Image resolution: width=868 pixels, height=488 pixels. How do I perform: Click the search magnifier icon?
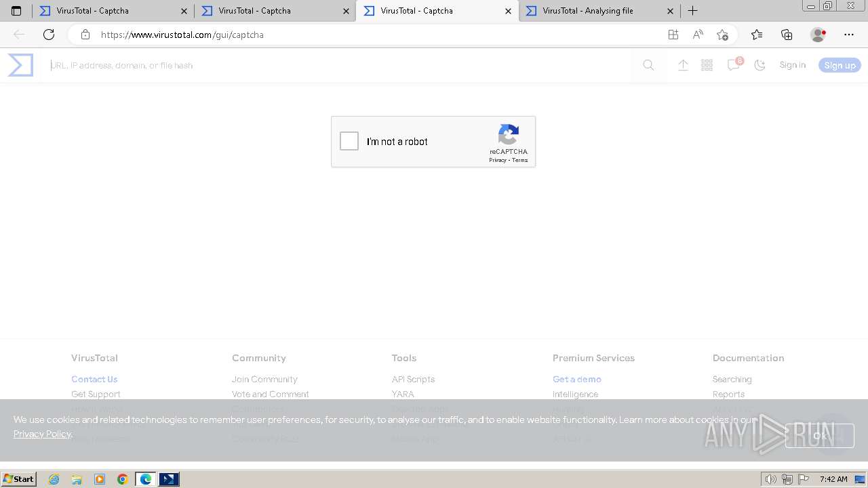point(648,65)
